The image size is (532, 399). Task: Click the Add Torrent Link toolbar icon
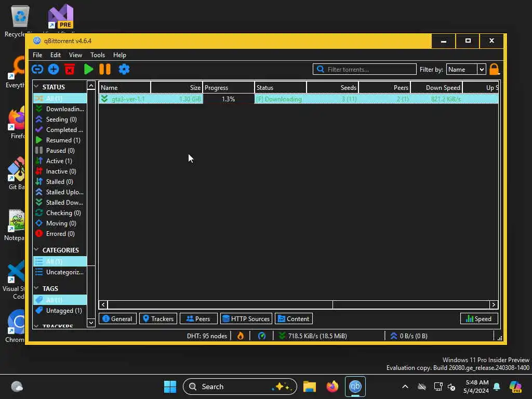[37, 69]
